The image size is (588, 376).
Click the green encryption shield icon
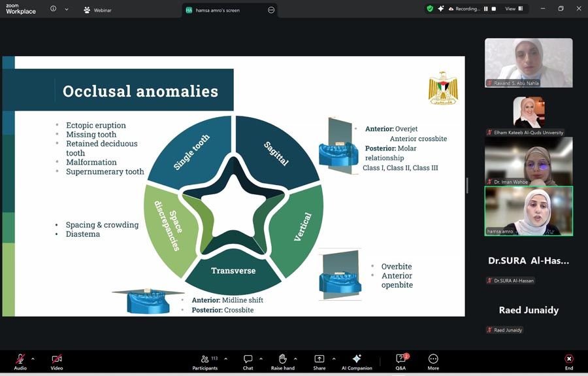click(430, 9)
